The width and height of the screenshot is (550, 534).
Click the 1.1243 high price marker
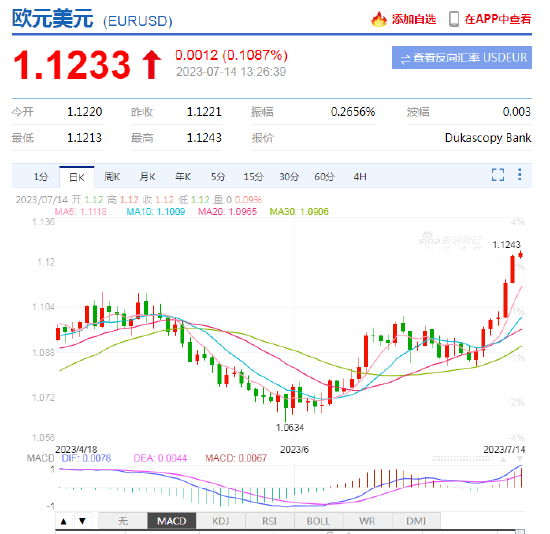pos(506,245)
